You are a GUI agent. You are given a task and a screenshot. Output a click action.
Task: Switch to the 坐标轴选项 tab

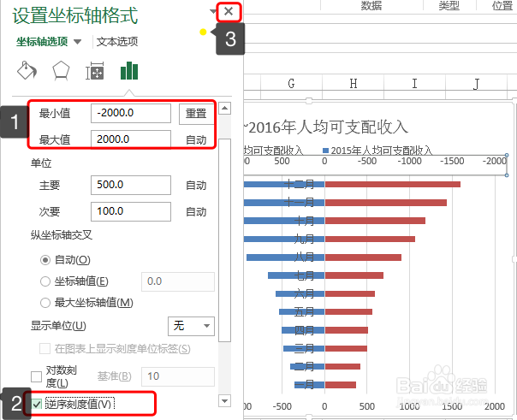[x=42, y=42]
